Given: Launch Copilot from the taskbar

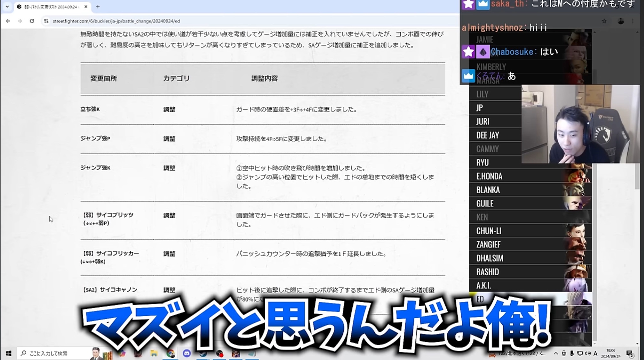Looking at the screenshot, I should coord(122,353).
